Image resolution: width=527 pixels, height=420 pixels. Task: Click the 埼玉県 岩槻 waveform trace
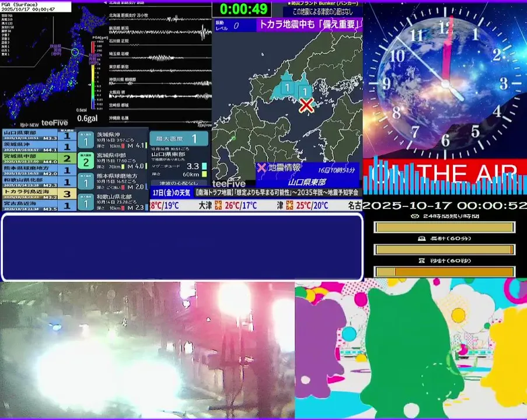(x=160, y=58)
